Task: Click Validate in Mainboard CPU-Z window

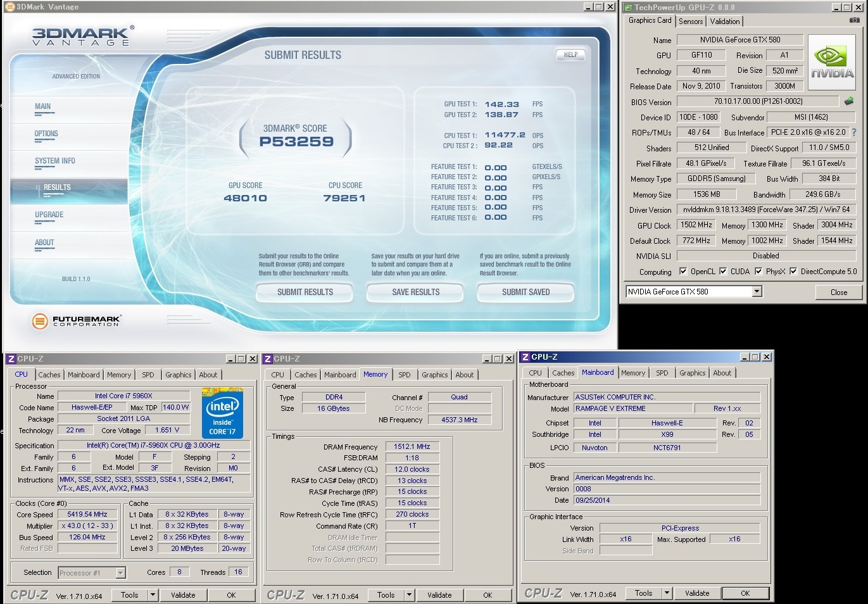Action: [697, 593]
